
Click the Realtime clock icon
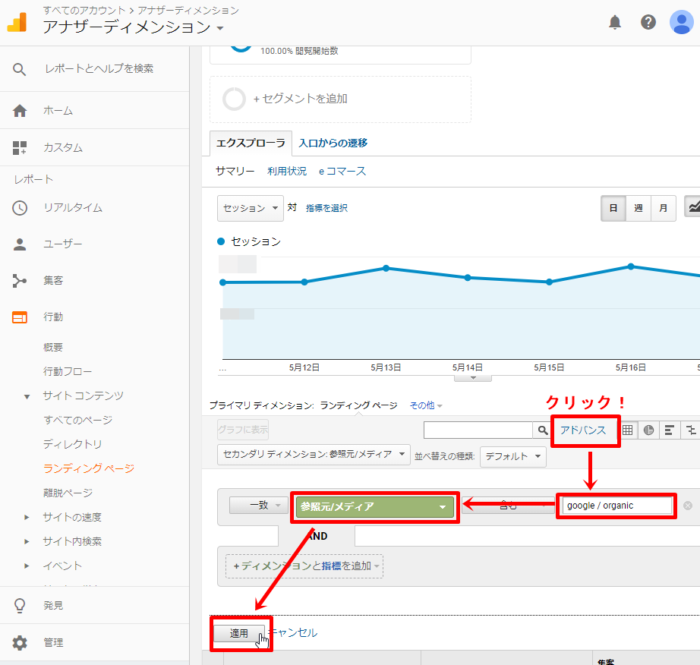point(20,208)
